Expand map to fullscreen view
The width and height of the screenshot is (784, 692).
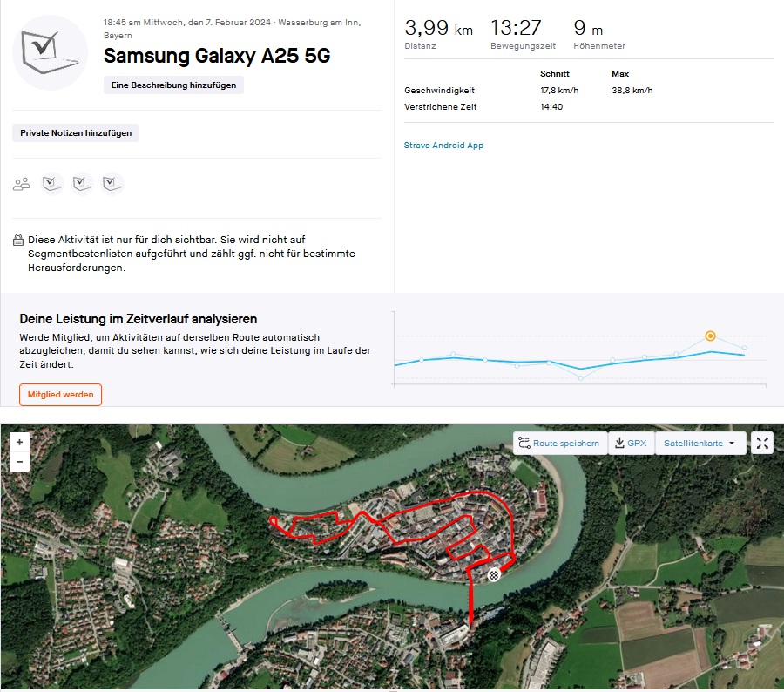[762, 443]
